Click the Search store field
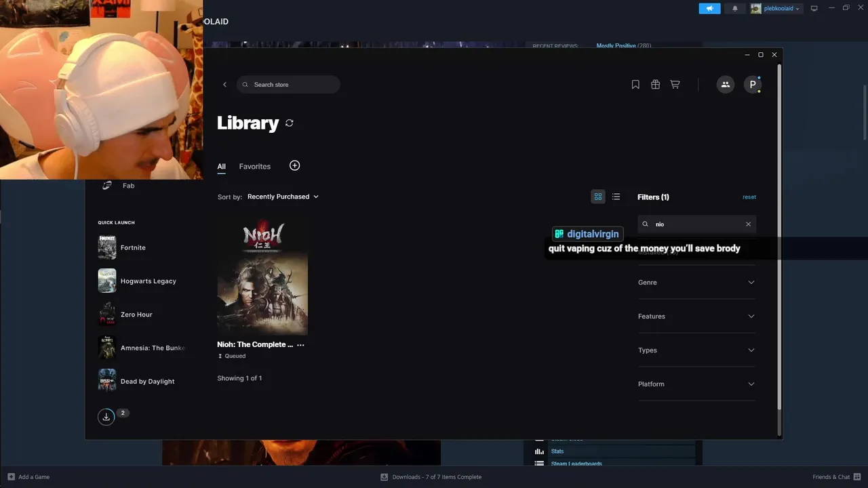This screenshot has width=868, height=488. 288,85
